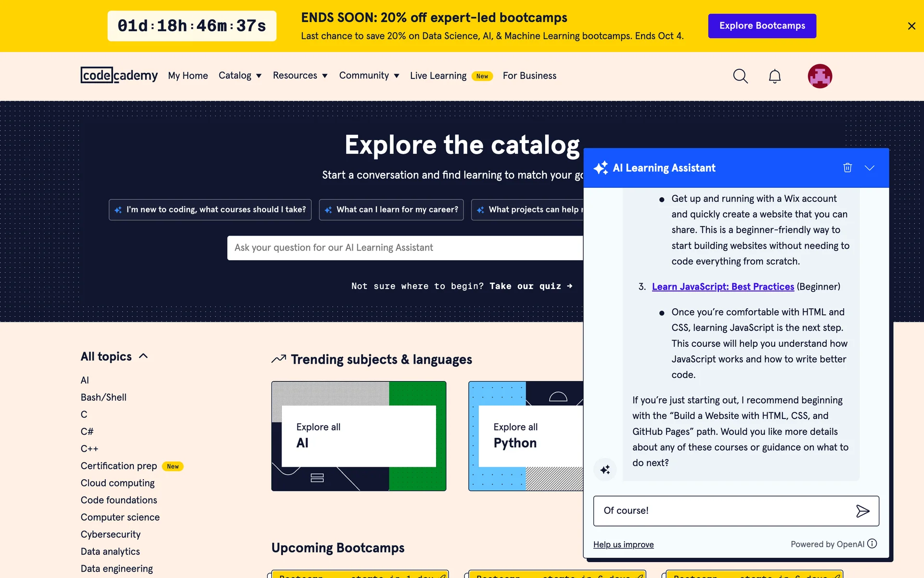This screenshot has width=924, height=578.
Task: Open the Community dropdown menu
Action: click(x=369, y=76)
